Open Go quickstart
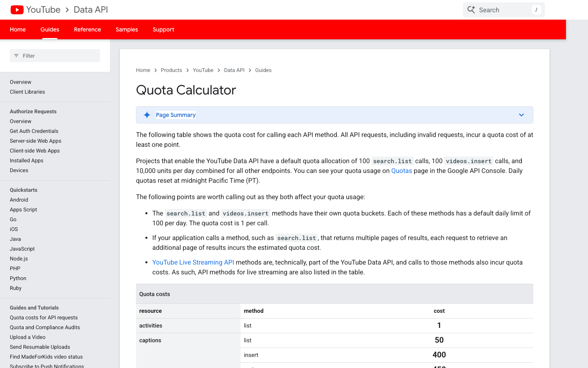The height and width of the screenshot is (368, 588). (x=13, y=220)
